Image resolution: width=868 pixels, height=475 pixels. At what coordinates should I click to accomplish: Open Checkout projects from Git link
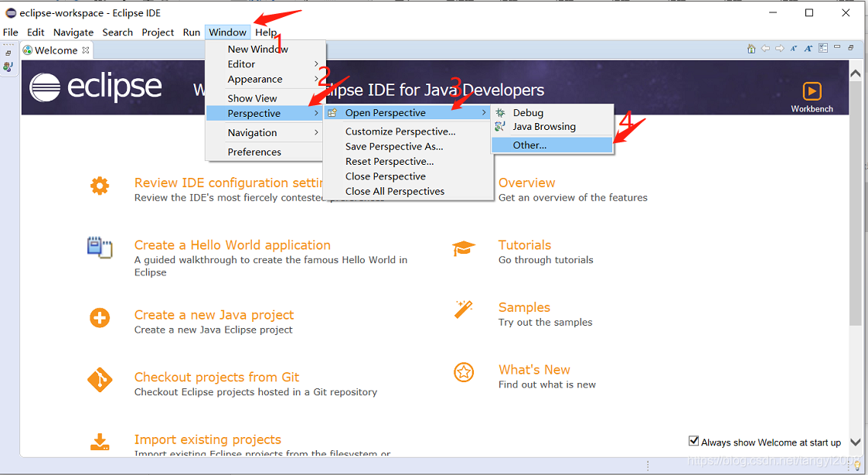pyautogui.click(x=216, y=377)
